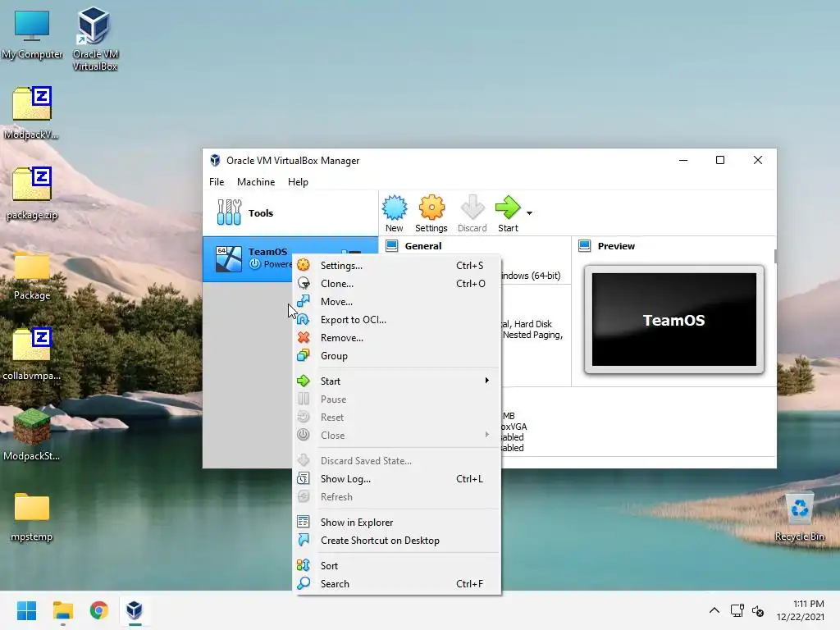Select the collabvmpa... zip file on desktop
The width and height of the screenshot is (840, 630).
tap(32, 354)
